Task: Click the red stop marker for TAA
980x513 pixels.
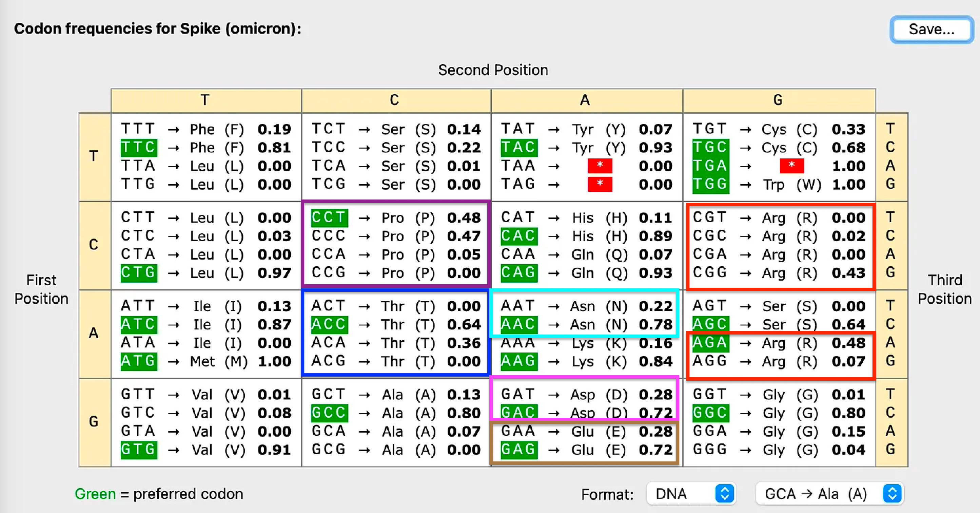Action: pos(600,166)
